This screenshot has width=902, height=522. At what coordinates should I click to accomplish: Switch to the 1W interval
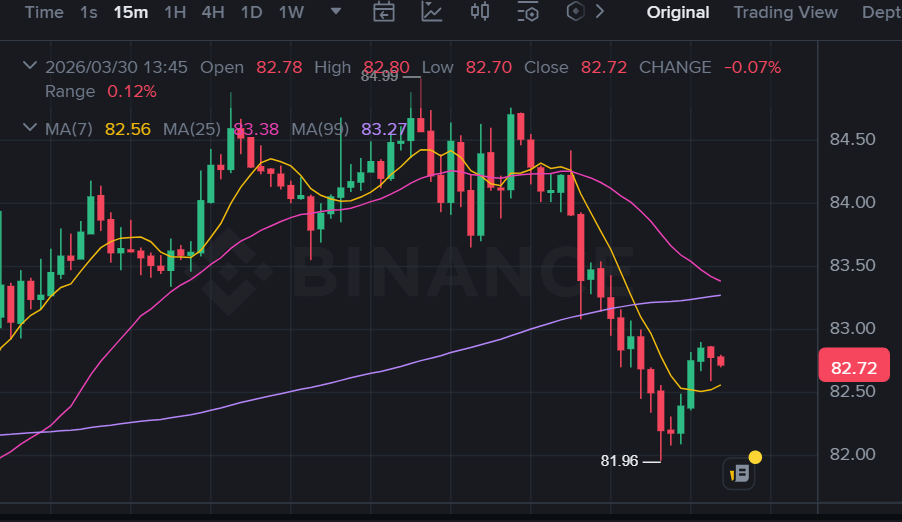(291, 12)
